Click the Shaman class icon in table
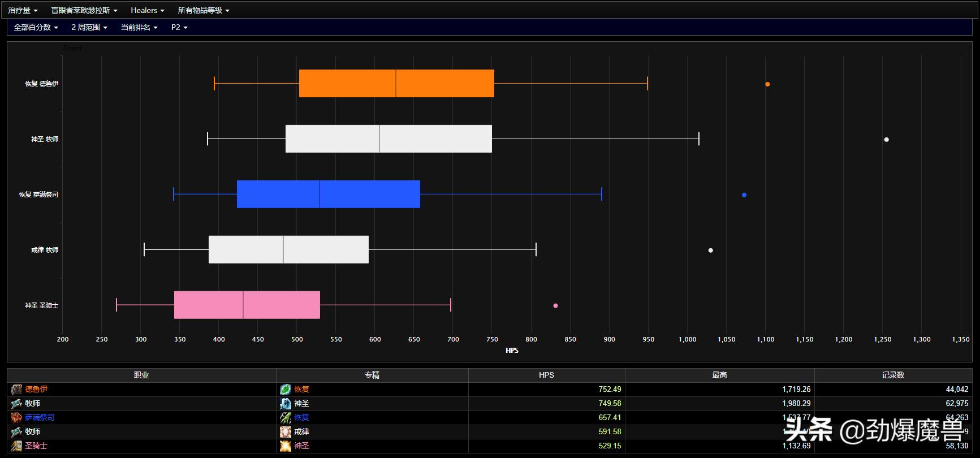The height and width of the screenshot is (458, 980). point(16,418)
